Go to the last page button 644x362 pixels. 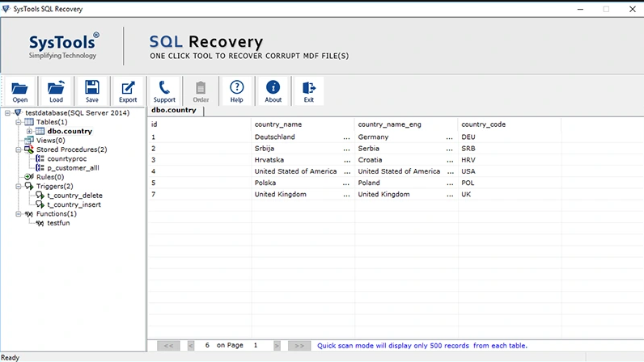[x=299, y=345]
